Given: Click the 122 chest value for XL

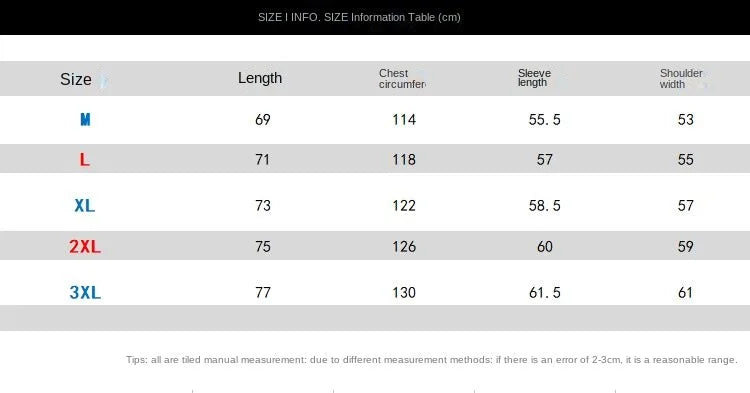Looking at the screenshot, I should point(404,206).
